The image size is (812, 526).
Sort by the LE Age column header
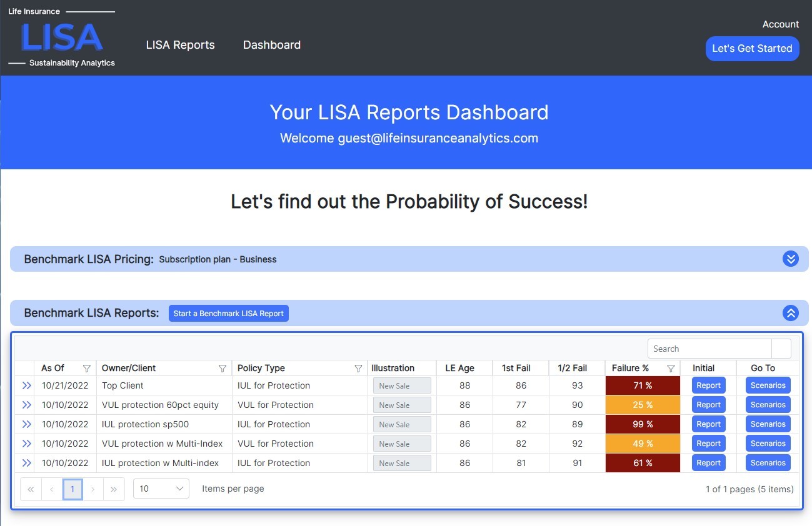point(464,368)
